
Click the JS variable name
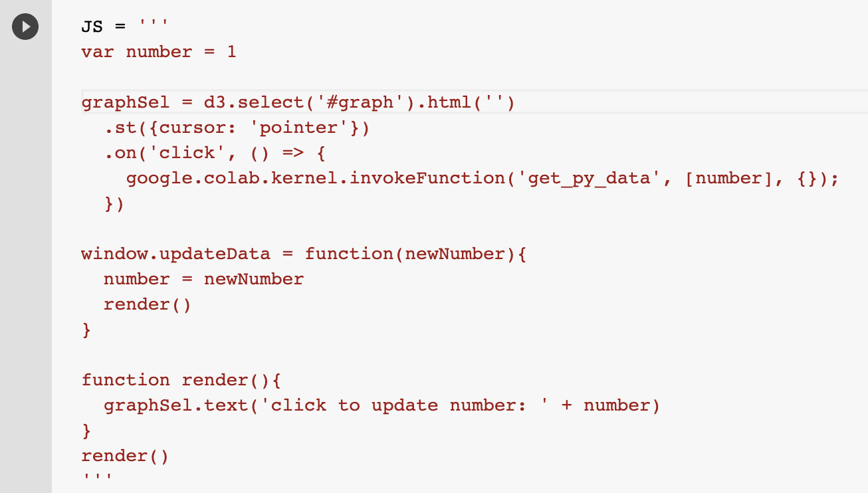click(92, 27)
